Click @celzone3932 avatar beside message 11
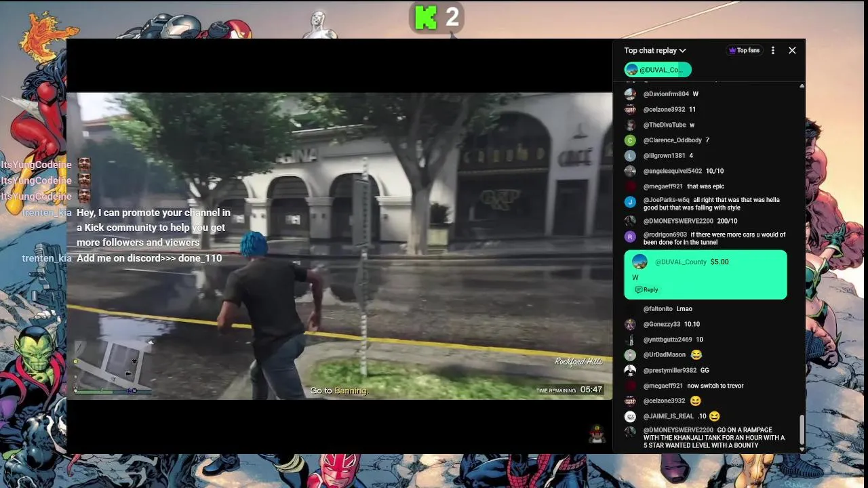 [x=630, y=109]
